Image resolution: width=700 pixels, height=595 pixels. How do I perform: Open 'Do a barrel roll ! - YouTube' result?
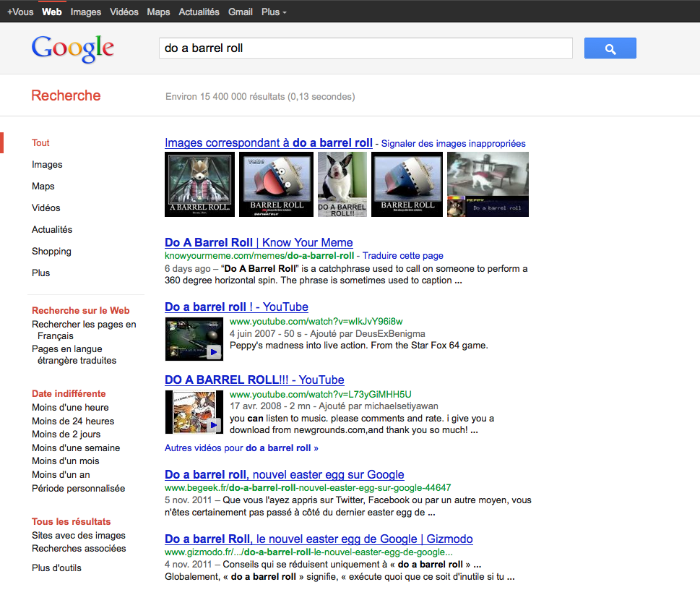(x=236, y=307)
